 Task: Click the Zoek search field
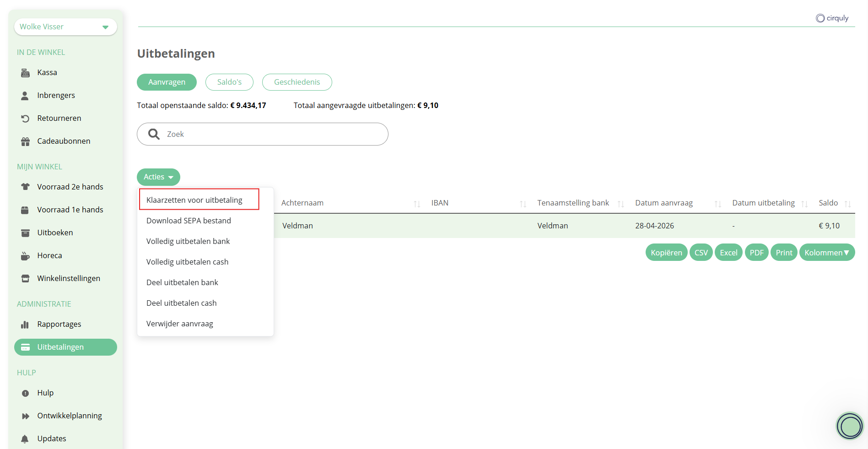[x=263, y=134]
